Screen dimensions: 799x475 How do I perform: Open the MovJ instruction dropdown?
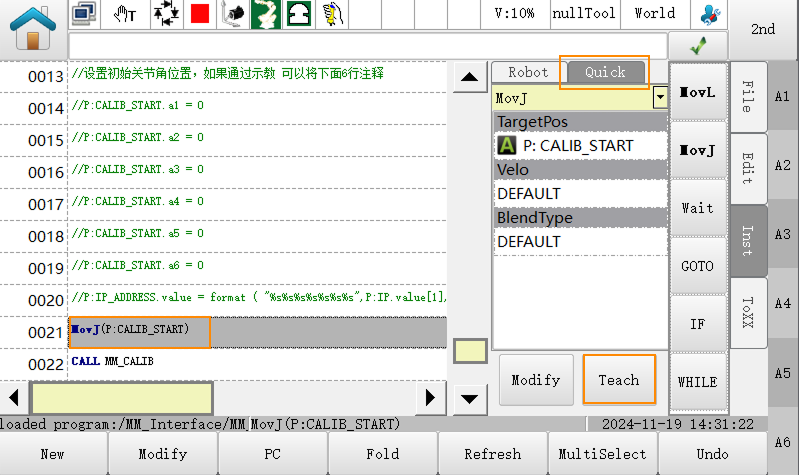tap(659, 98)
